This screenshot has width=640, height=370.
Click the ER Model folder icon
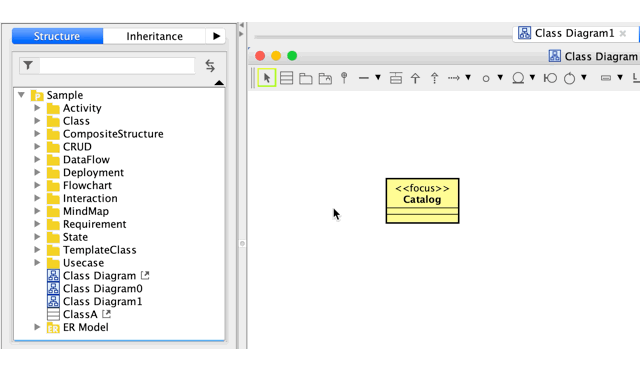click(53, 328)
